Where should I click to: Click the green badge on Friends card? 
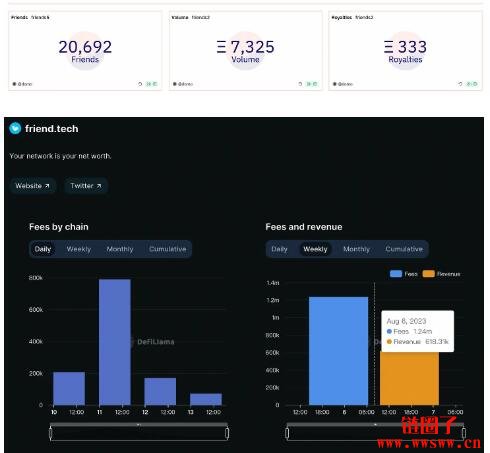tap(152, 84)
